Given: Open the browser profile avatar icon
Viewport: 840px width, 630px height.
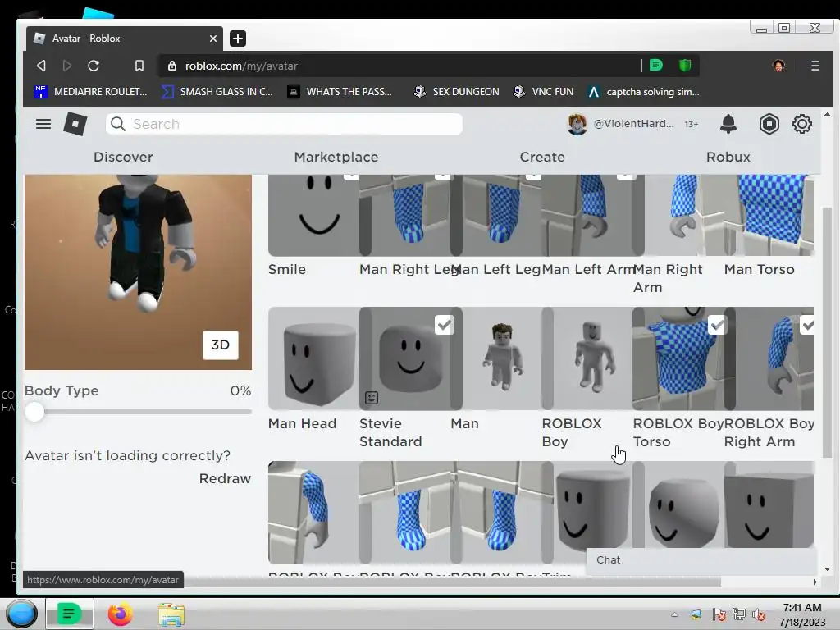Looking at the screenshot, I should point(778,66).
